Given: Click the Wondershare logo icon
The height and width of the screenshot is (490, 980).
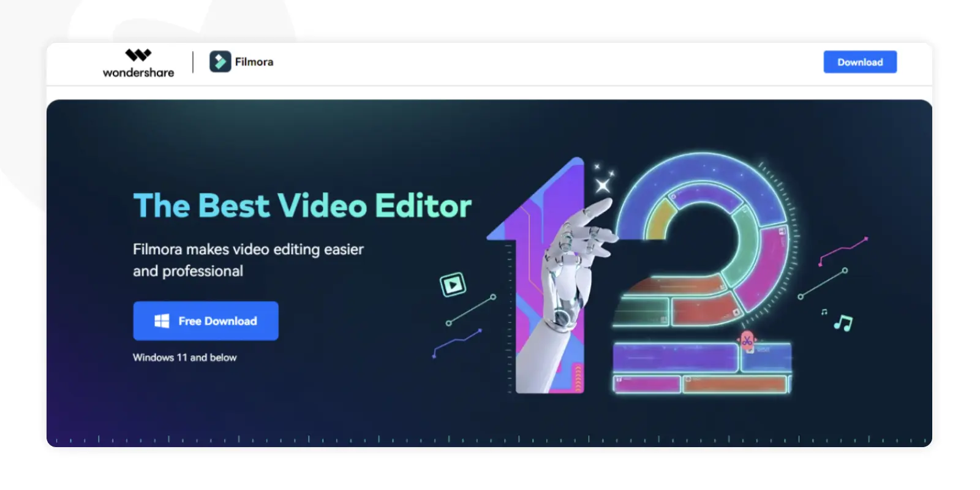Looking at the screenshot, I should click(138, 55).
